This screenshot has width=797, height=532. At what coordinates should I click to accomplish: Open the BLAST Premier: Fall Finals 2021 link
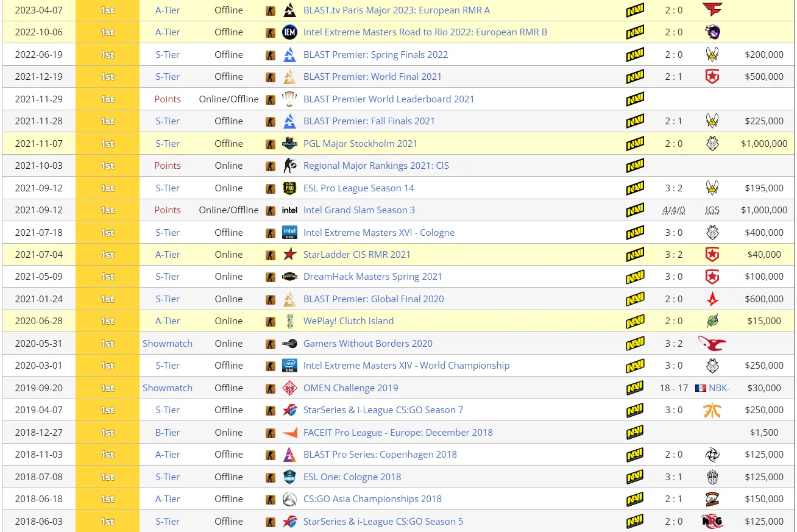369,121
